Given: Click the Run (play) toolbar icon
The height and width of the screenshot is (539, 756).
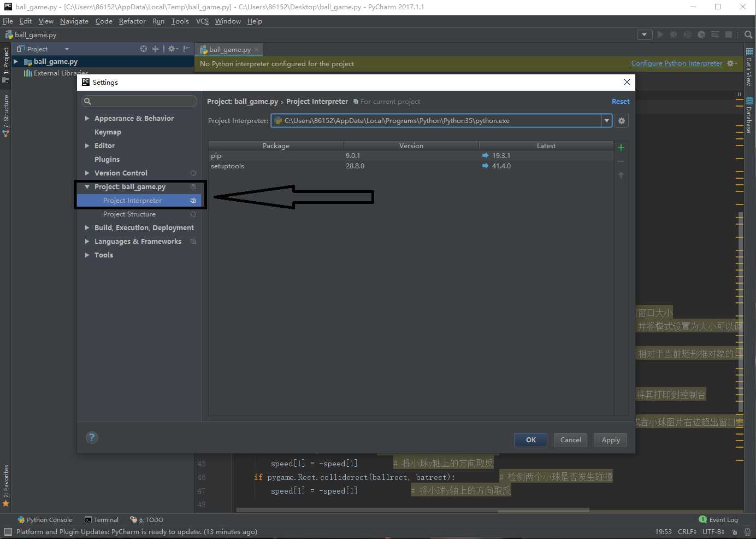Looking at the screenshot, I should 660,34.
